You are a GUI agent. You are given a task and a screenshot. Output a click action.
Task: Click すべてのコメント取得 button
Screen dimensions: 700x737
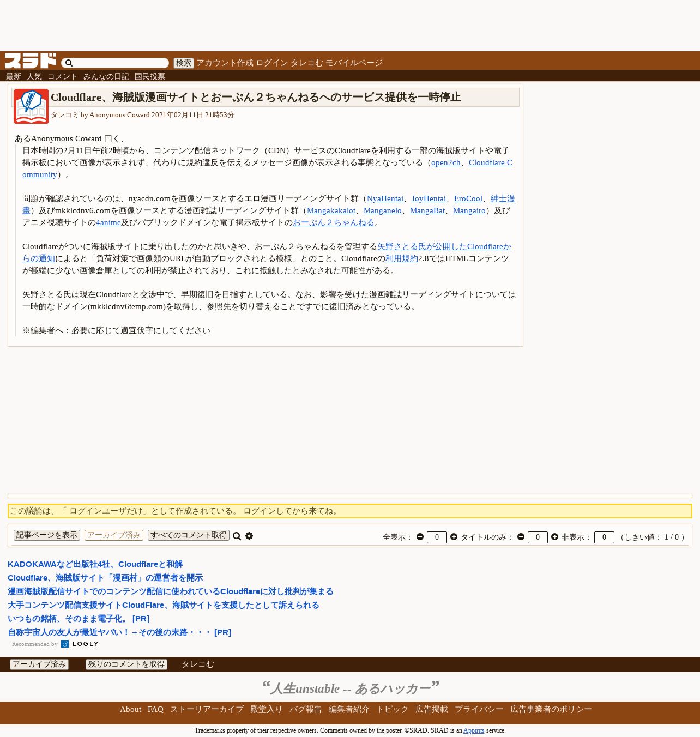[x=189, y=535]
